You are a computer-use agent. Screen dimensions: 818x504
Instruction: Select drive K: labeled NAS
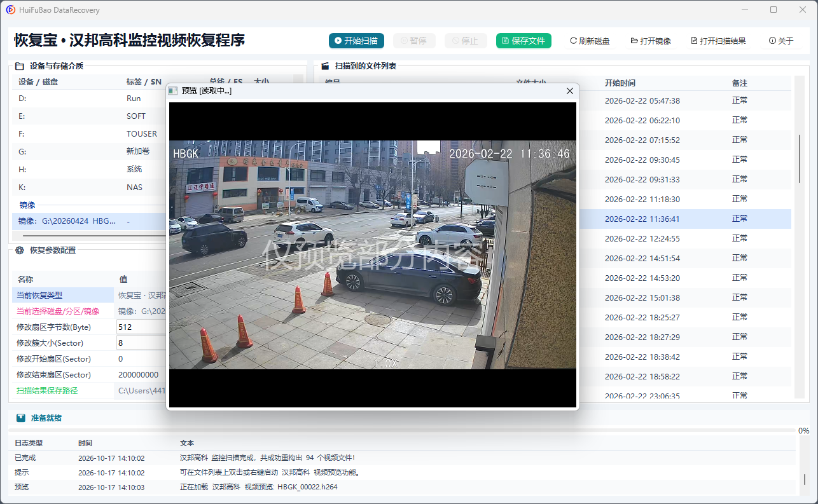pos(89,187)
